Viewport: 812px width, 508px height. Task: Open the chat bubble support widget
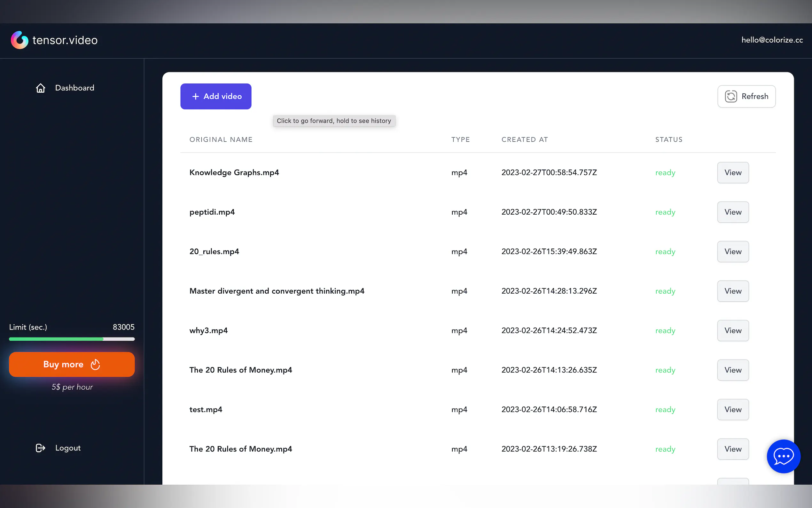coord(783,456)
